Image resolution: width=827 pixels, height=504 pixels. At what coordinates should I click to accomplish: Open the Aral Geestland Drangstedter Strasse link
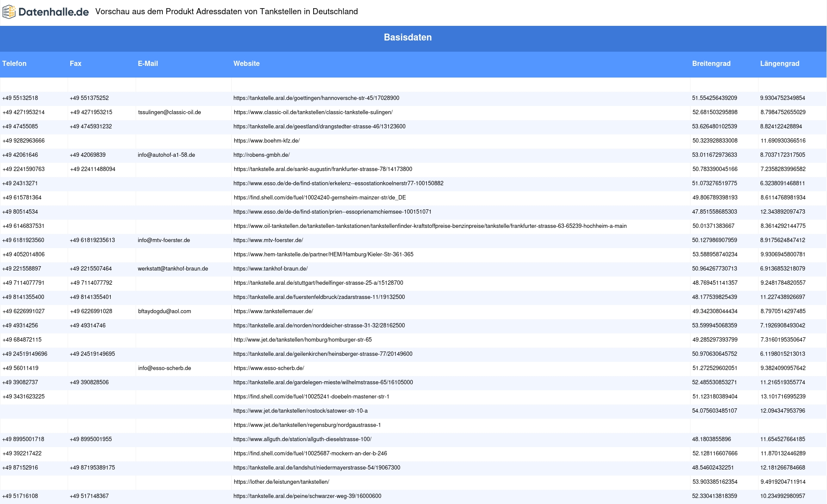coord(319,127)
